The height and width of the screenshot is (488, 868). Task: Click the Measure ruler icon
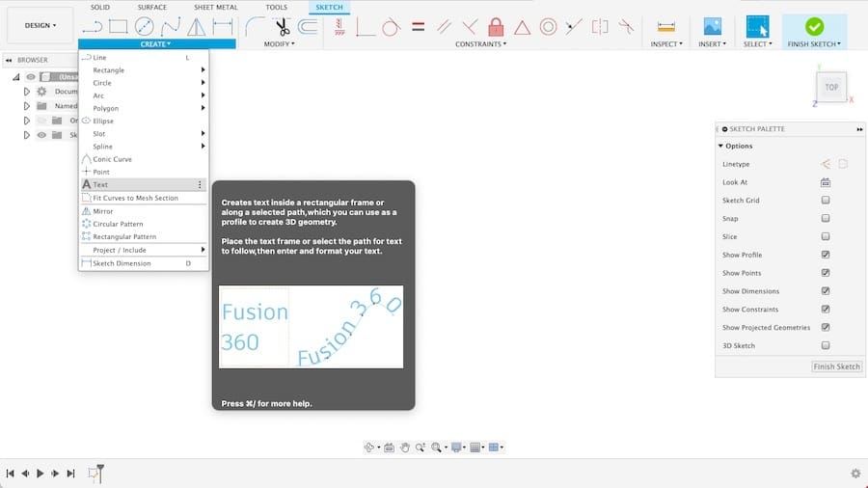click(x=665, y=27)
